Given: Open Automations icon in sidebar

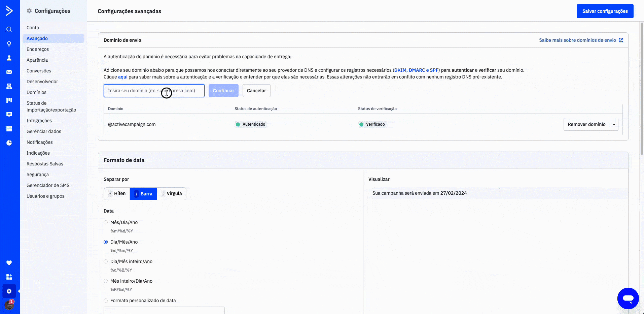Looking at the screenshot, I should [x=9, y=86].
